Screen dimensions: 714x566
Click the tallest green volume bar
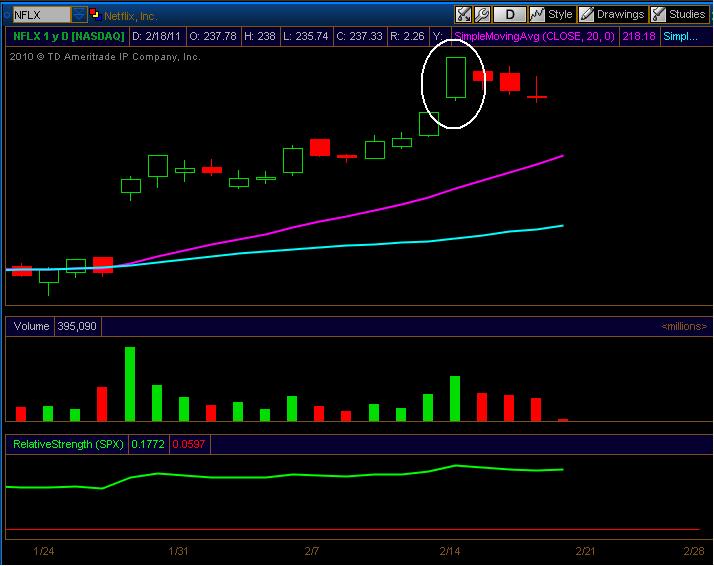click(129, 383)
